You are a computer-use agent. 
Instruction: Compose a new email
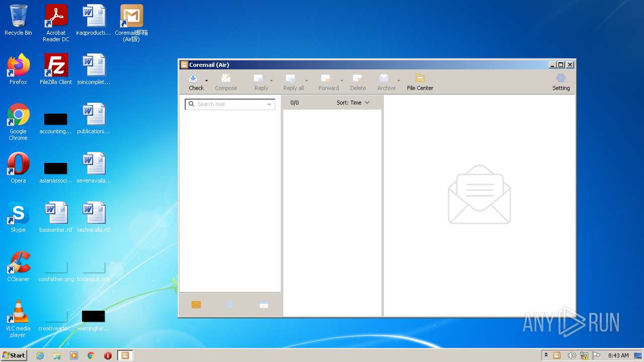pyautogui.click(x=226, y=82)
